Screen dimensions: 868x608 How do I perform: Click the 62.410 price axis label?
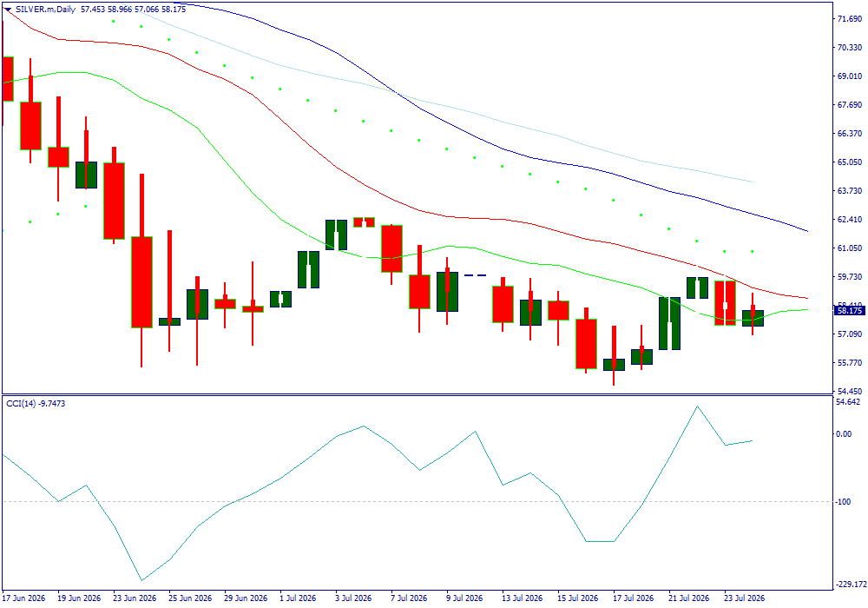tap(851, 219)
